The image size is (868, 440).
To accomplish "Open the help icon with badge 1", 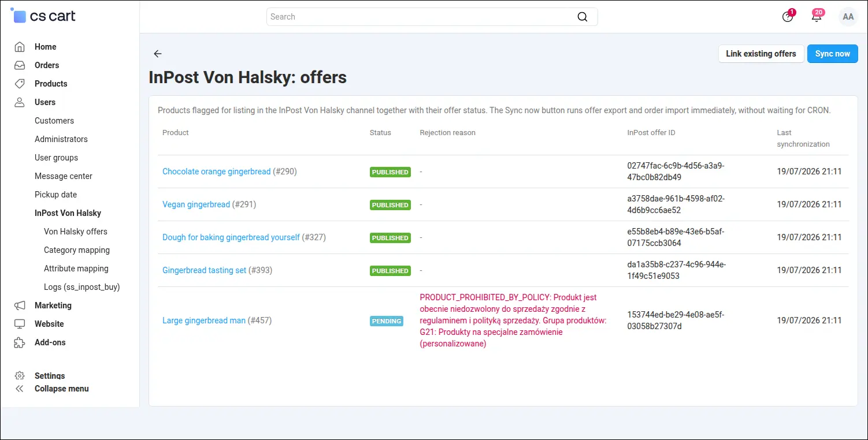I will click(788, 16).
